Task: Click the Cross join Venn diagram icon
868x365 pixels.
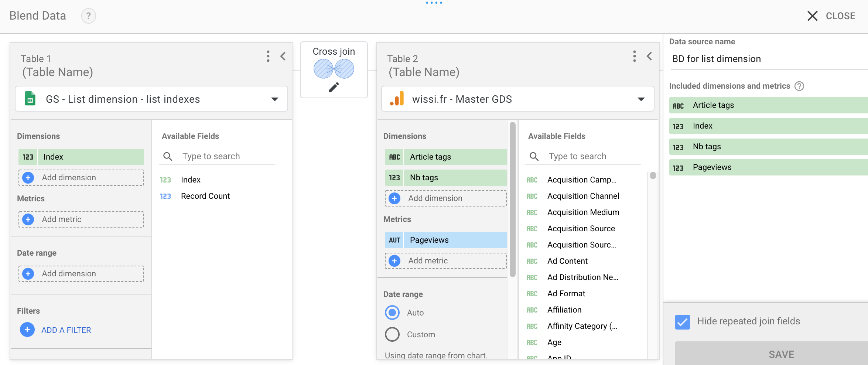Action: (x=334, y=69)
